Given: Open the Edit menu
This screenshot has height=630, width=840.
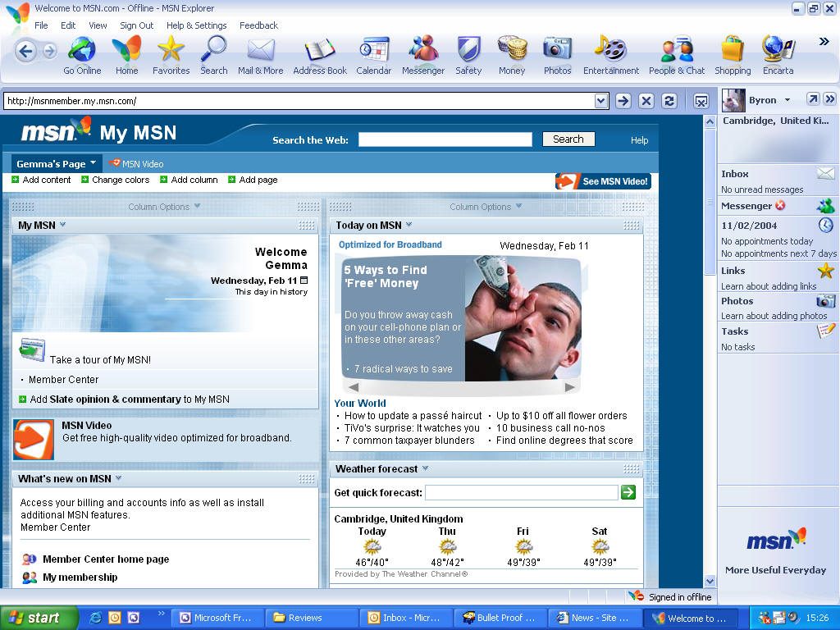Looking at the screenshot, I should pos(68,25).
